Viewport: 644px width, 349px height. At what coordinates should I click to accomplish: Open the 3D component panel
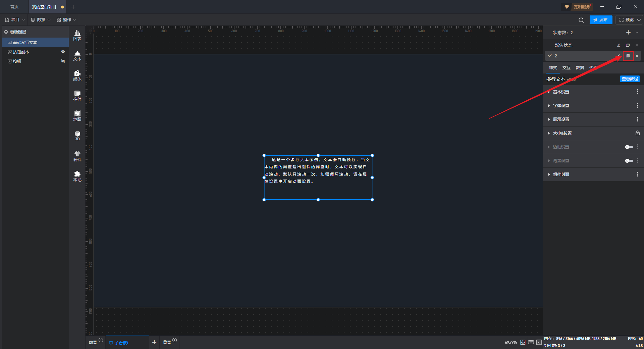[77, 136]
